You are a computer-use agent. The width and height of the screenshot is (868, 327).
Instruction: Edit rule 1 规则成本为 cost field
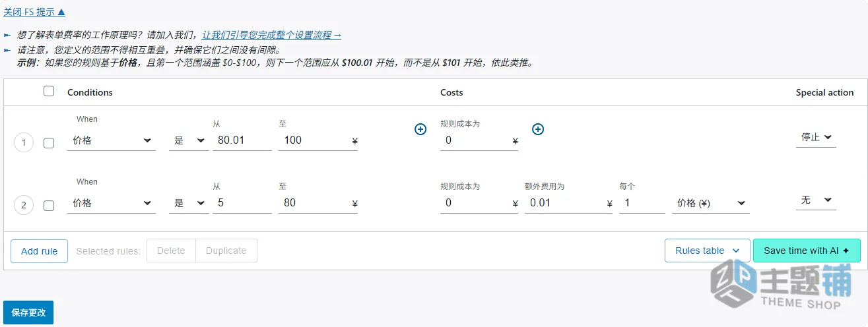[x=479, y=140]
